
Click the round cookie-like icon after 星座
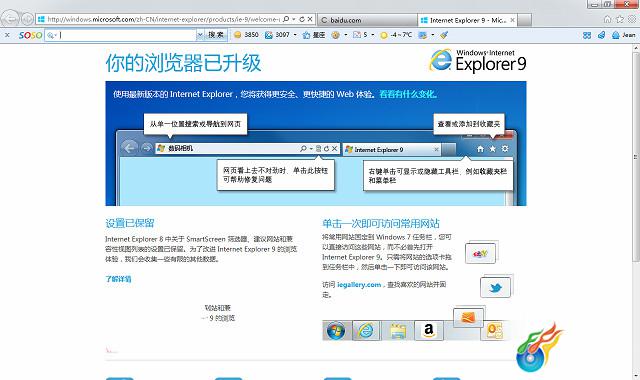click(336, 35)
